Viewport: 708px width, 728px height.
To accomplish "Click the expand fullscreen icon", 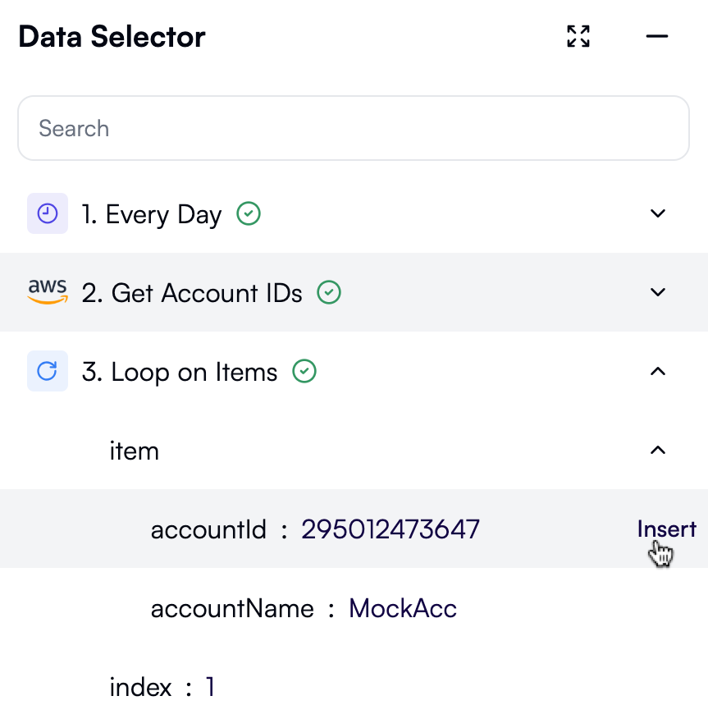I will (x=578, y=36).
